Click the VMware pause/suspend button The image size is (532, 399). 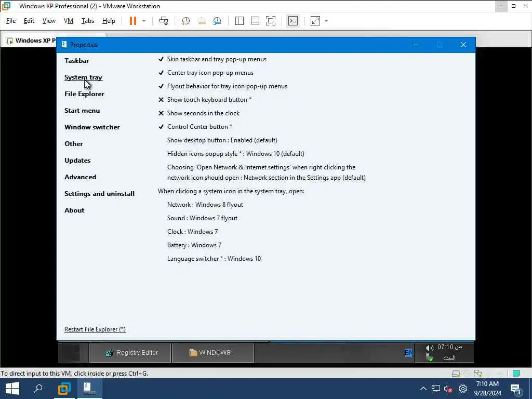(x=132, y=21)
